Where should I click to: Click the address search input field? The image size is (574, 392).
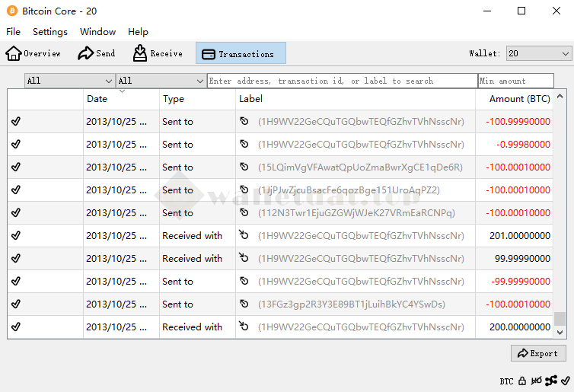tap(342, 81)
